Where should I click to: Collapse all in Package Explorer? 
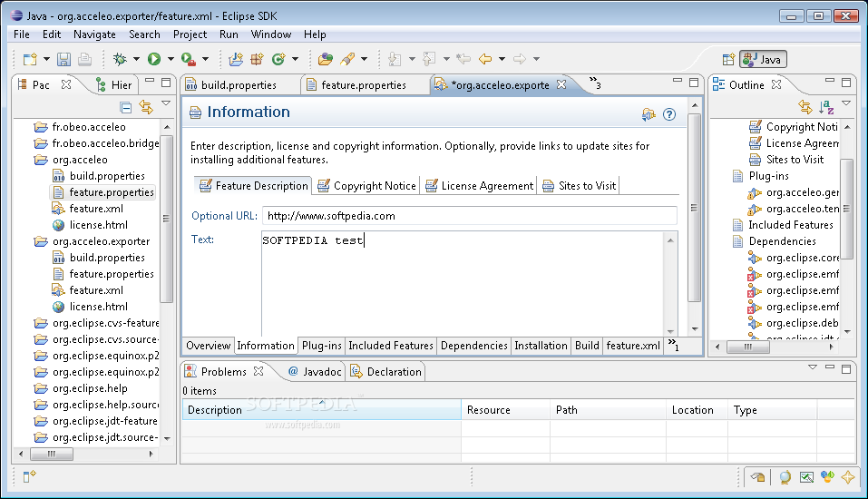tap(126, 107)
